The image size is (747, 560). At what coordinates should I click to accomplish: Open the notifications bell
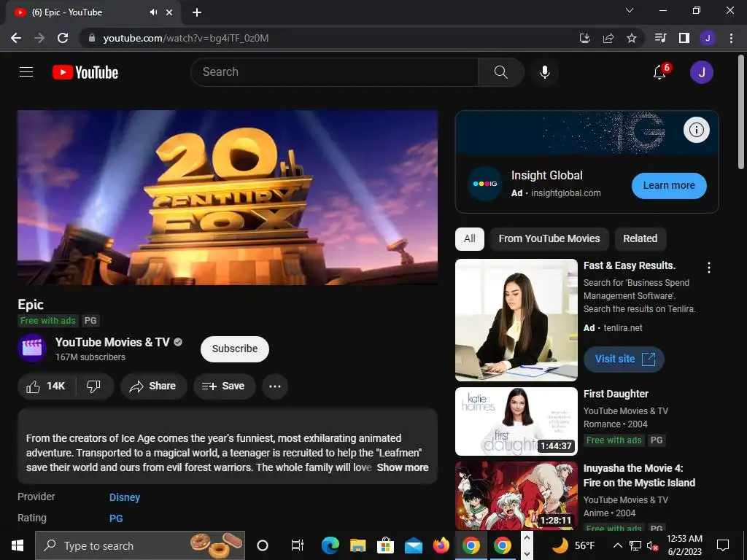[659, 72]
